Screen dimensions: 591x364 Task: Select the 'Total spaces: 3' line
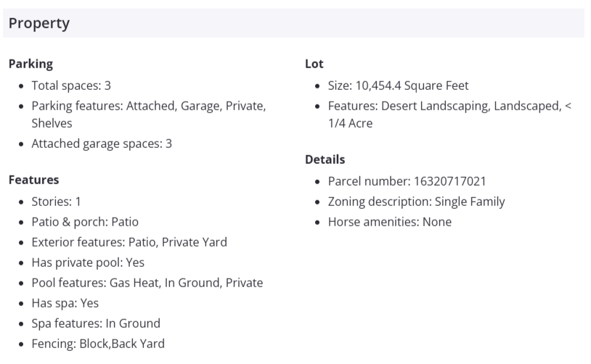point(71,86)
